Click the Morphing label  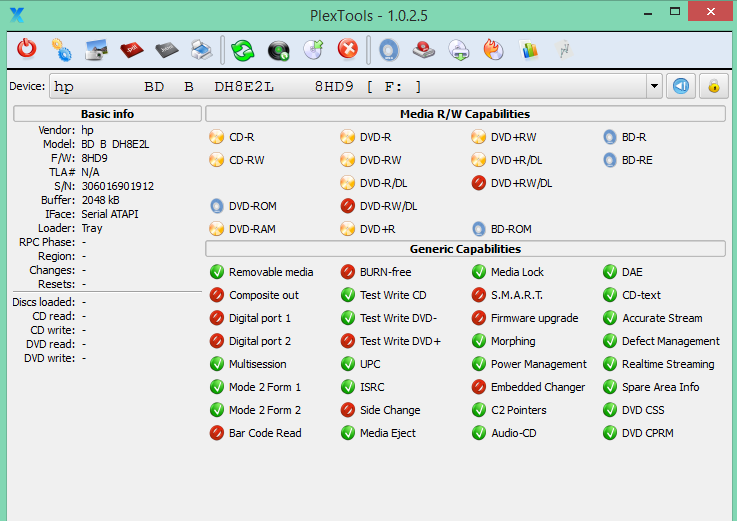513,341
